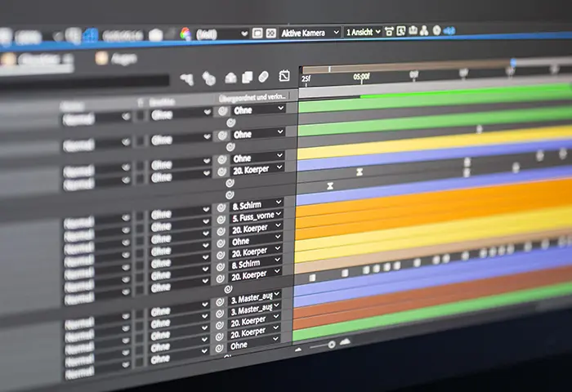Screen dimensions: 572x392
Task: Click the timeline icon in viewer toolbar
Action: click(413, 30)
